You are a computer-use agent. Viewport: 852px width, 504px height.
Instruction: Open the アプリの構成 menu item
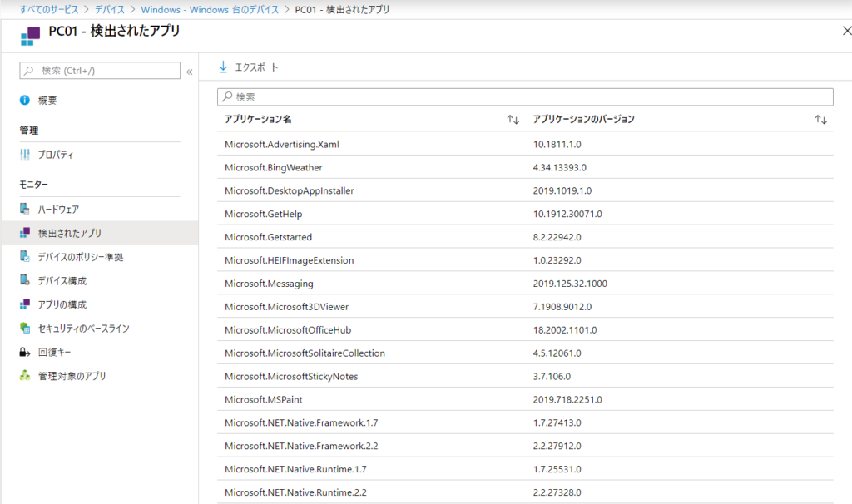click(x=100, y=304)
